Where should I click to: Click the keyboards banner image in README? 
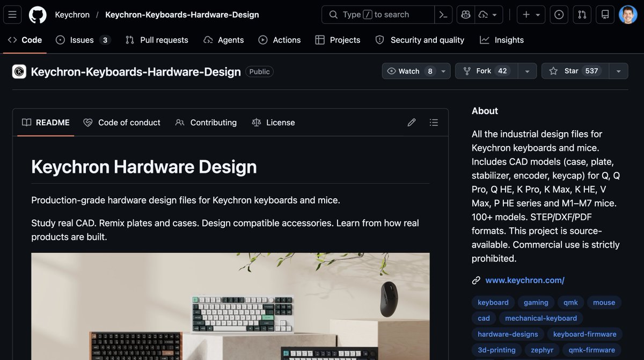(230, 306)
